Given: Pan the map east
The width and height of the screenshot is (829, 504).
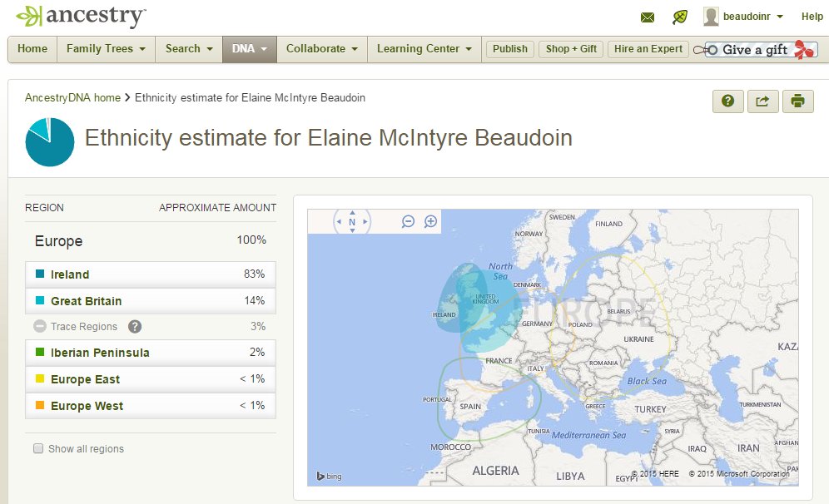Looking at the screenshot, I should point(365,222).
